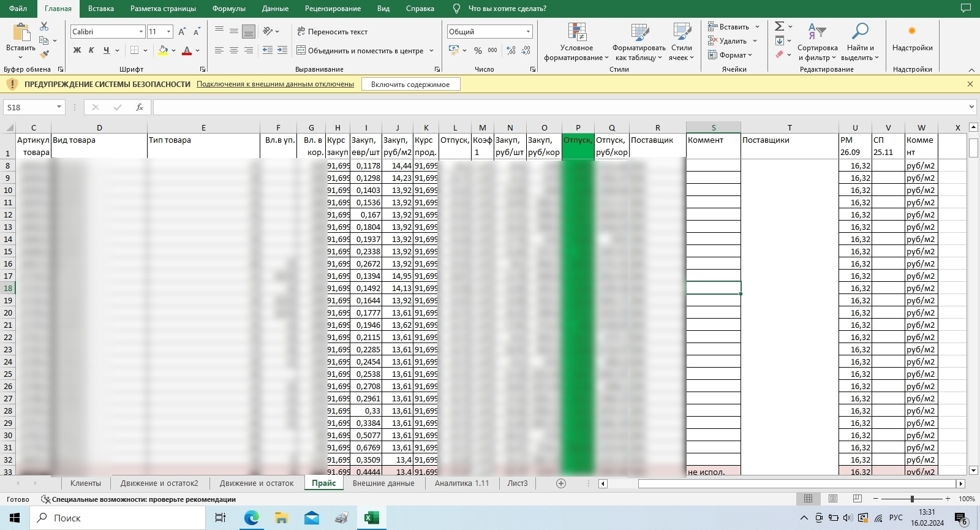Open Format as Table gallery
Image resolution: width=980 pixels, height=530 pixels.
(639, 42)
